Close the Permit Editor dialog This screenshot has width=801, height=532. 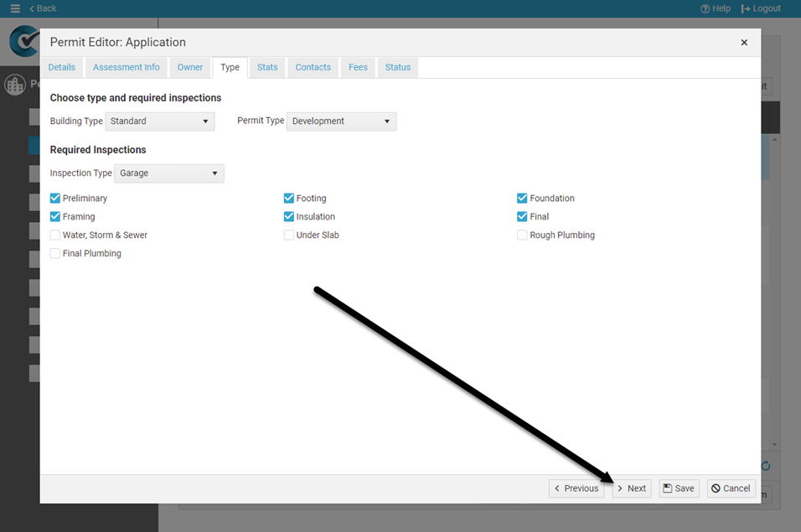pyautogui.click(x=744, y=43)
